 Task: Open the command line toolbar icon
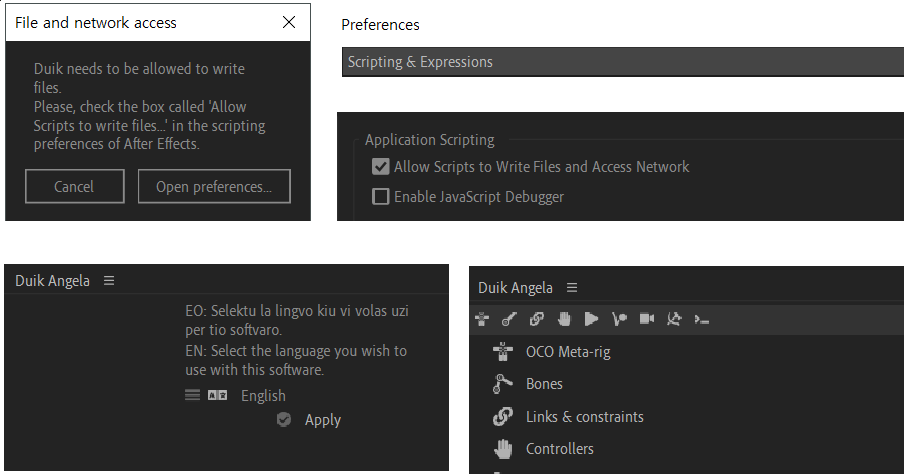pos(702,319)
